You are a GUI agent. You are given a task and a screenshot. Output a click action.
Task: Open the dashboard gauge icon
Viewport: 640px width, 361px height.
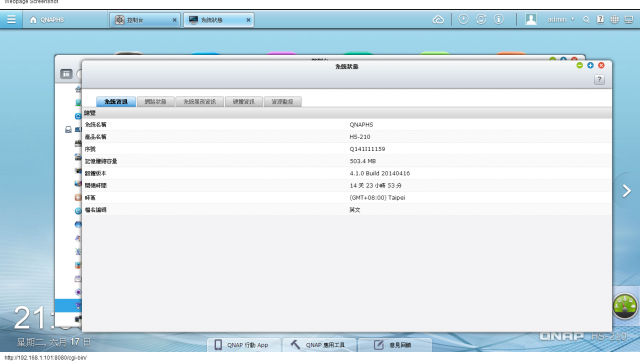pos(624,306)
